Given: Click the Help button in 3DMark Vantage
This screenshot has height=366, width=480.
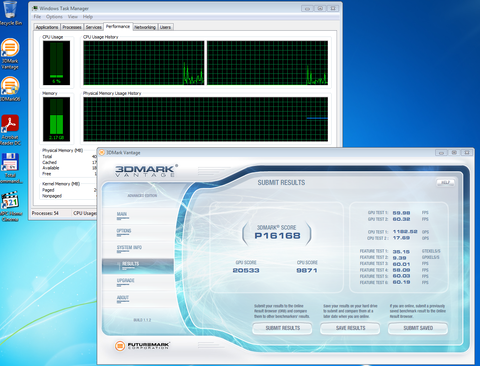Looking at the screenshot, I should coord(446,182).
